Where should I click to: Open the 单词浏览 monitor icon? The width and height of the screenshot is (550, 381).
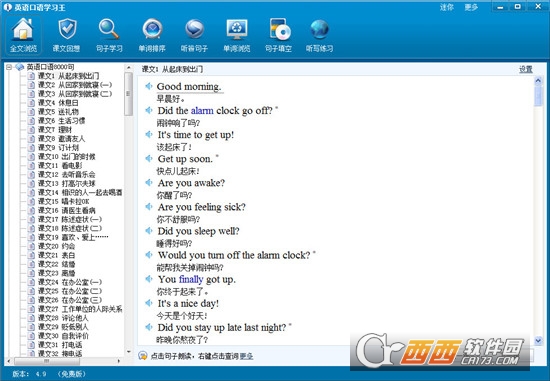(237, 35)
